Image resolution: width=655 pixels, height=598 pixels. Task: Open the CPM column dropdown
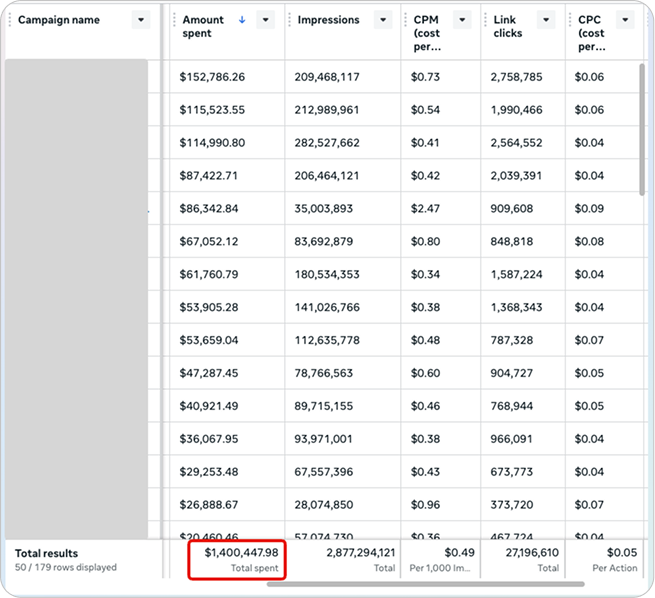coord(462,20)
